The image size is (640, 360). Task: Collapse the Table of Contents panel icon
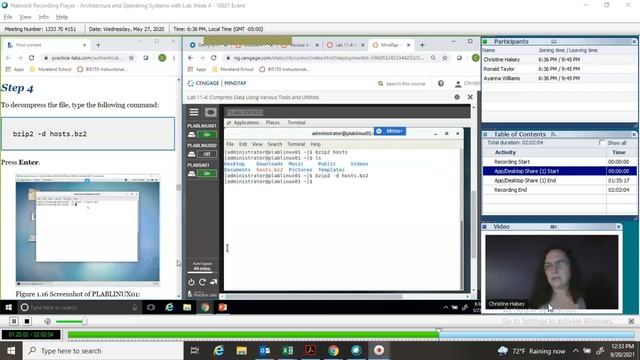tap(485, 134)
